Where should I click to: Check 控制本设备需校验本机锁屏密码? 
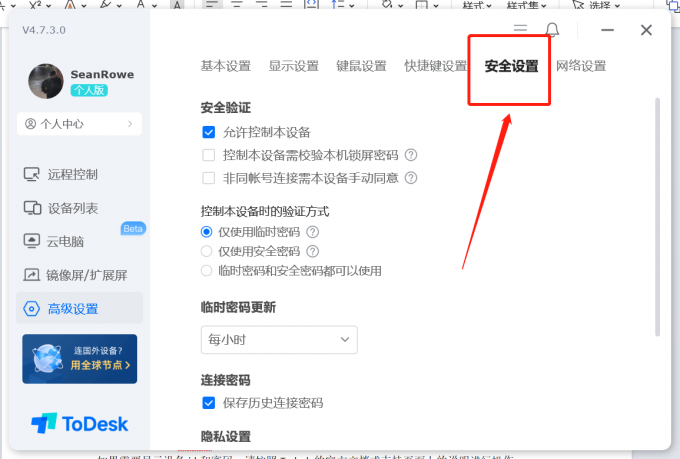209,155
